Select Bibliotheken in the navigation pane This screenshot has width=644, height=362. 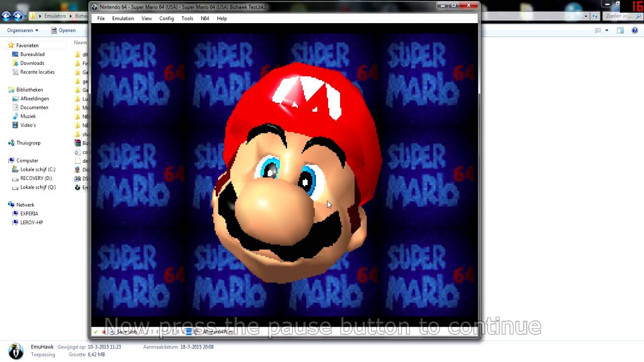click(x=30, y=90)
